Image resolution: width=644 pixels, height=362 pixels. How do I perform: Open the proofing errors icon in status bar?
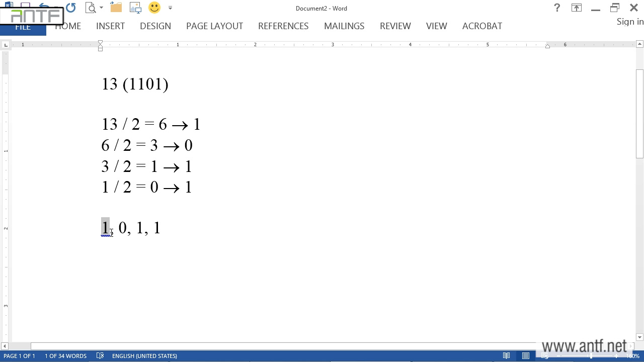coord(100,356)
